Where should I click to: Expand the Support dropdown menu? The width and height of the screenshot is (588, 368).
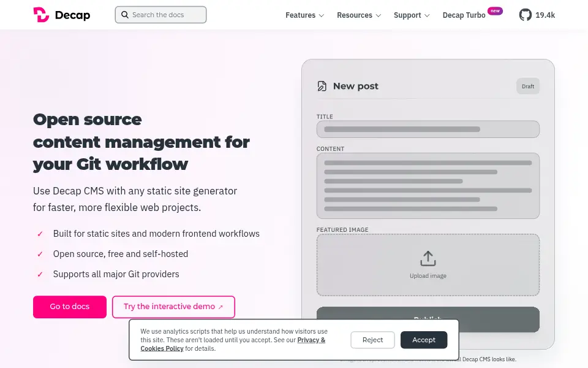click(412, 15)
